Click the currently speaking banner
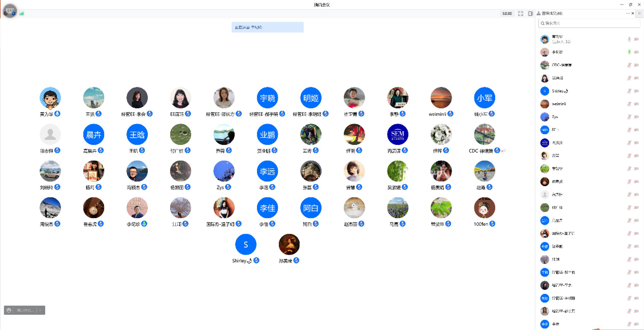Image resolution: width=644 pixels, height=330 pixels. coord(267,27)
